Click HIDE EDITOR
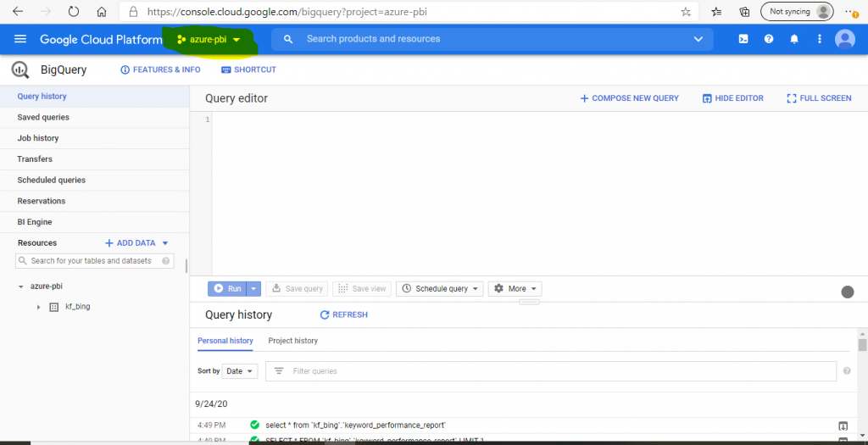This screenshot has width=868, height=445. (733, 98)
